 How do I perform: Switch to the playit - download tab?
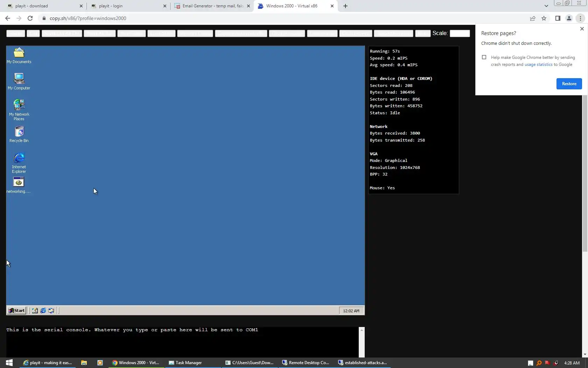tap(45, 6)
